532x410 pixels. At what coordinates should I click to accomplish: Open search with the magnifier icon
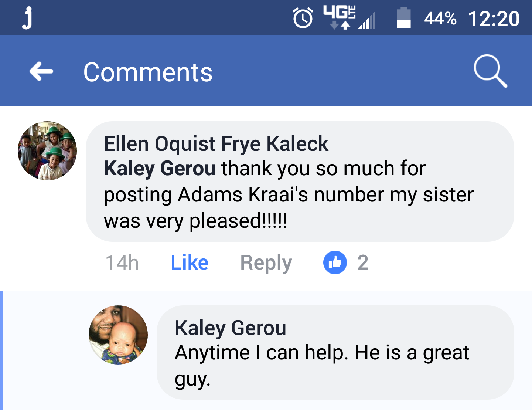(490, 71)
